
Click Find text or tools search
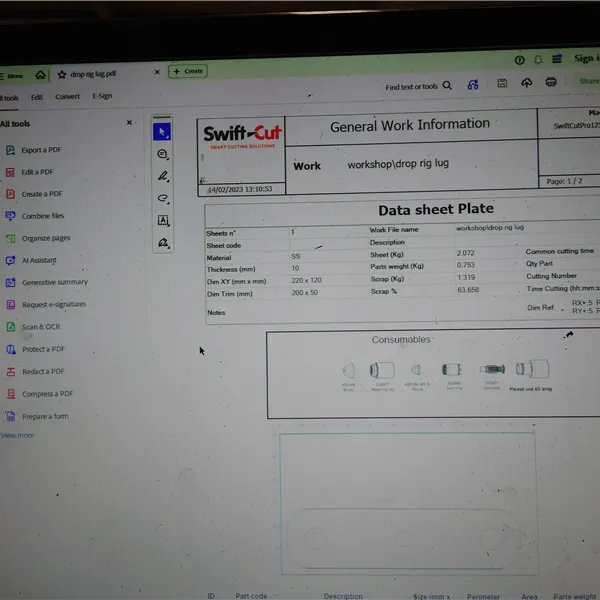pos(411,87)
